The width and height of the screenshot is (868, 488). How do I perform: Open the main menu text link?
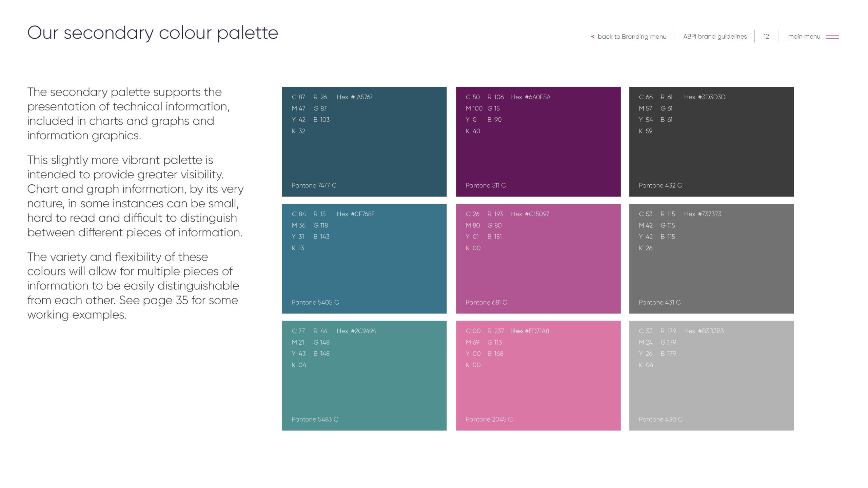(x=804, y=36)
